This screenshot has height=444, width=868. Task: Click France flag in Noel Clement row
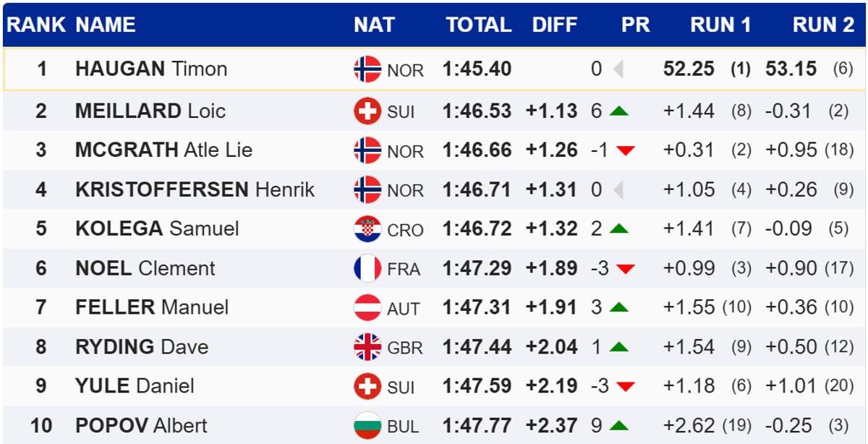tap(367, 269)
